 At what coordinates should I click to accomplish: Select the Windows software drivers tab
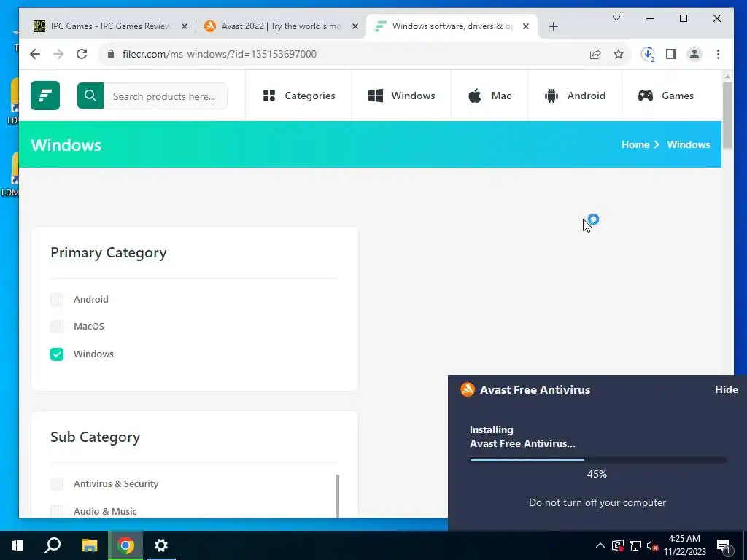coord(452,26)
